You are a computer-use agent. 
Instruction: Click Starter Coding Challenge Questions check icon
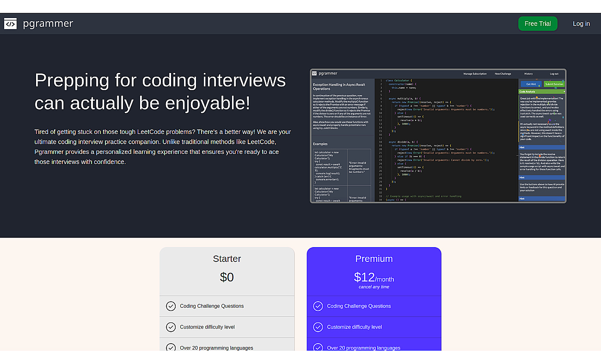[x=171, y=306]
